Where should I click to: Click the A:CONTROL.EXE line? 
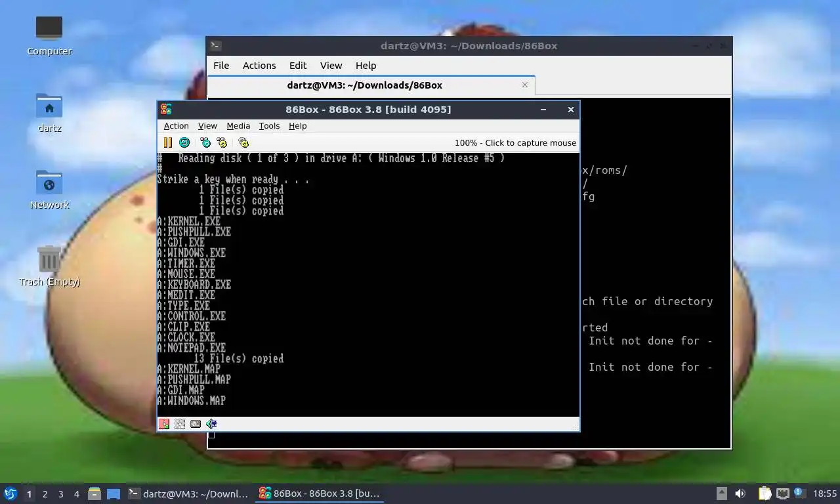click(192, 316)
